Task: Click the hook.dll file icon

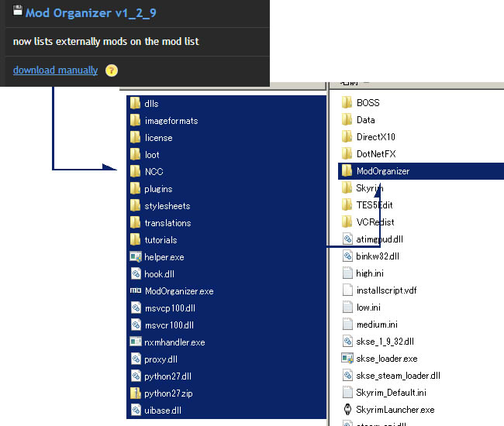Action: coord(136,273)
